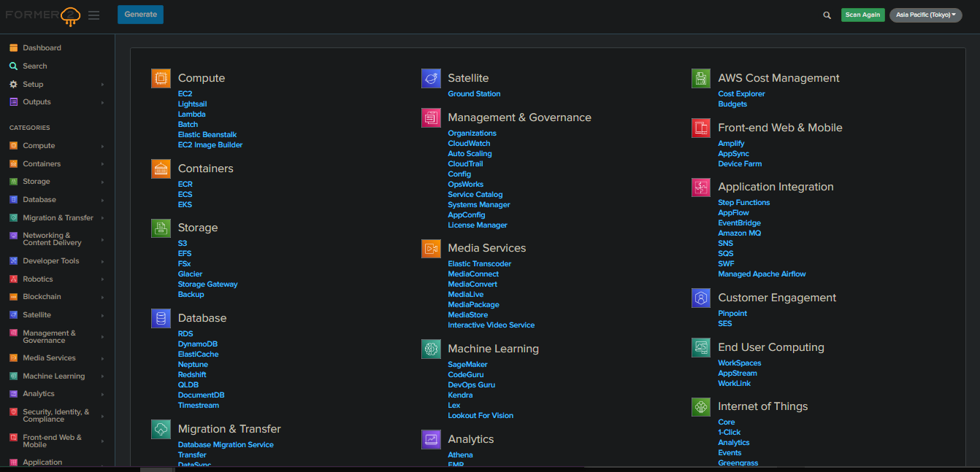Viewport: 980px width, 472px height.
Task: Click the Analytics category icon in main panel
Action: 431,439
